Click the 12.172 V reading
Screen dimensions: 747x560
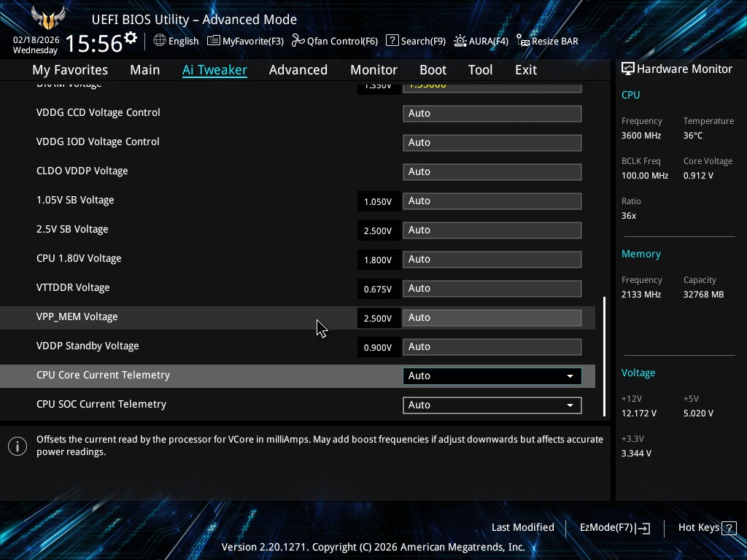[x=638, y=413]
